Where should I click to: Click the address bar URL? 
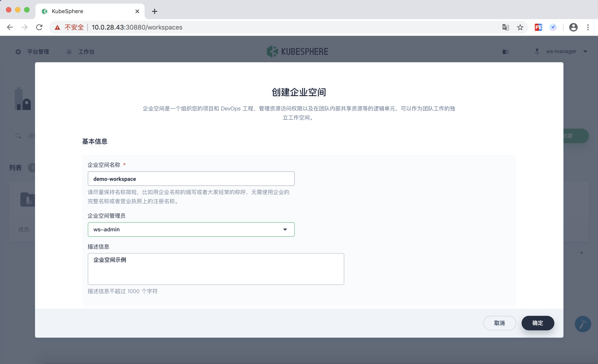(x=137, y=27)
